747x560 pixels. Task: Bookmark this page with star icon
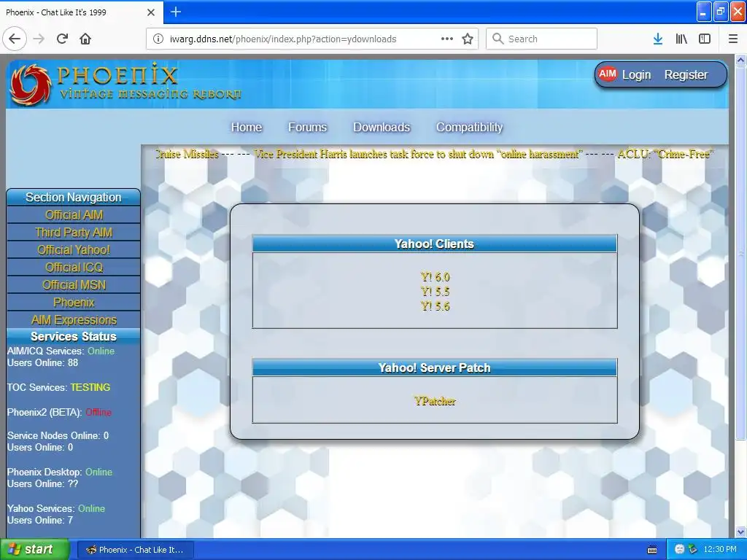[468, 39]
